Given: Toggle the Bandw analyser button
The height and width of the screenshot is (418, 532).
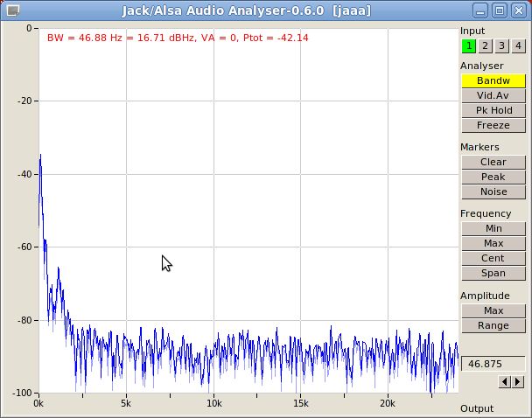Looking at the screenshot, I should pos(493,80).
